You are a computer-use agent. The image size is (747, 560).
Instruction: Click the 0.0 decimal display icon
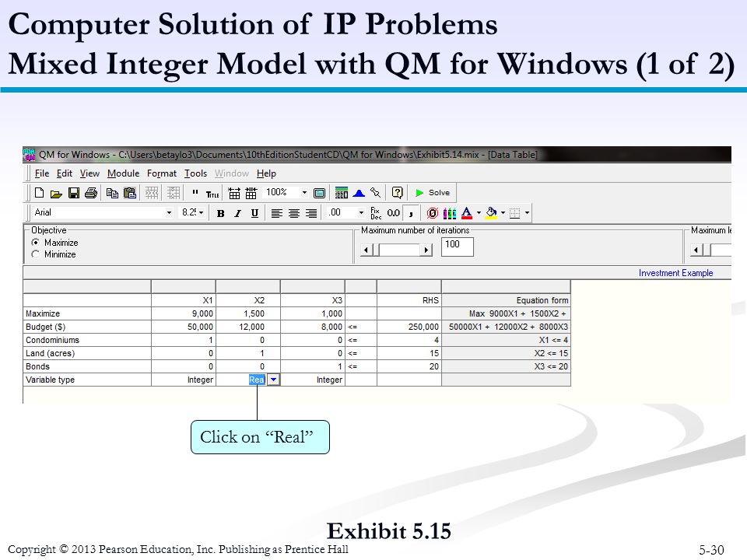[x=394, y=213]
